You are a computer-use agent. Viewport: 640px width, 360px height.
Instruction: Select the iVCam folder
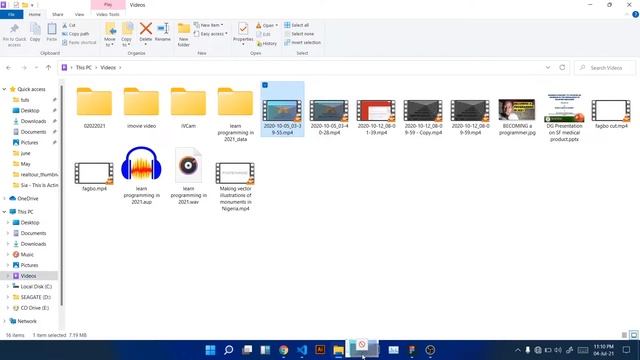tap(188, 108)
